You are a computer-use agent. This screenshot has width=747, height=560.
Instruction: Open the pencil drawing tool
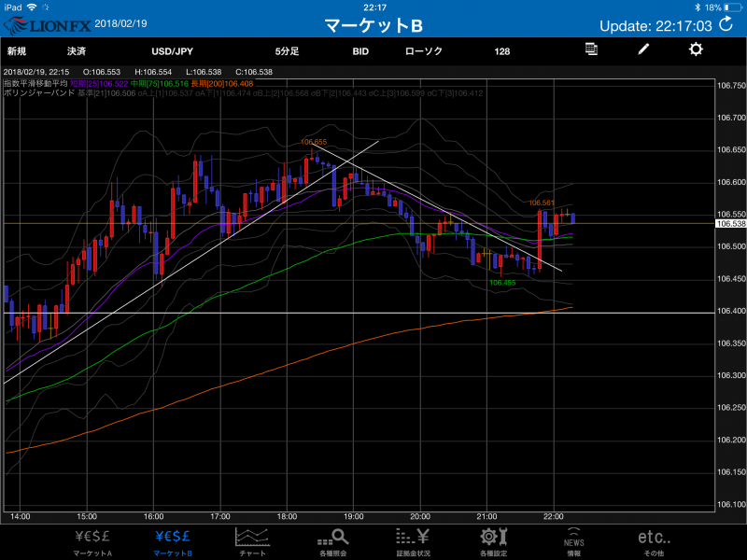[x=643, y=49]
